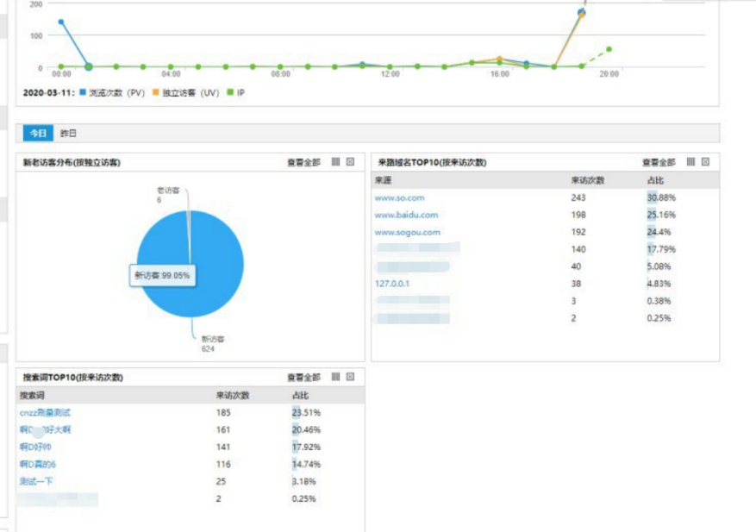This screenshot has width=756, height=532.
Task: Switch to the 今日 tab
Action: click(38, 133)
